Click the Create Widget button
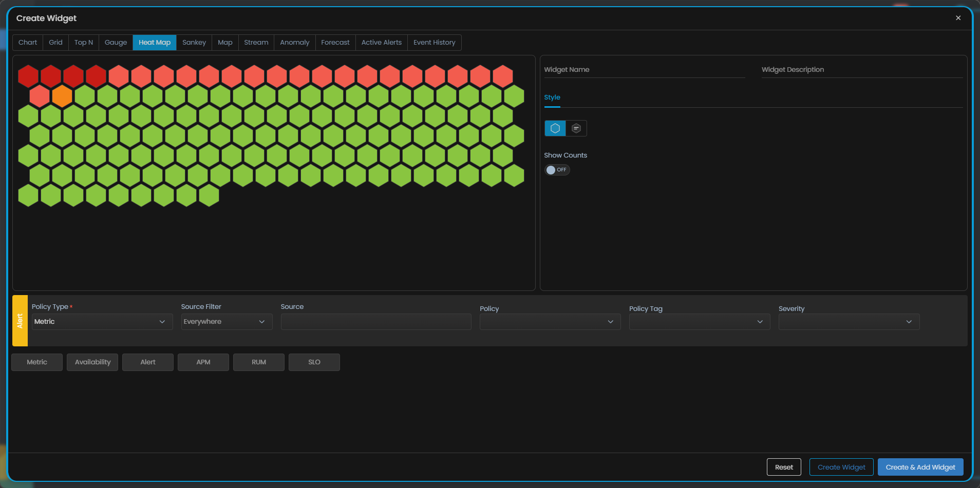This screenshot has height=488, width=980. 841,467
